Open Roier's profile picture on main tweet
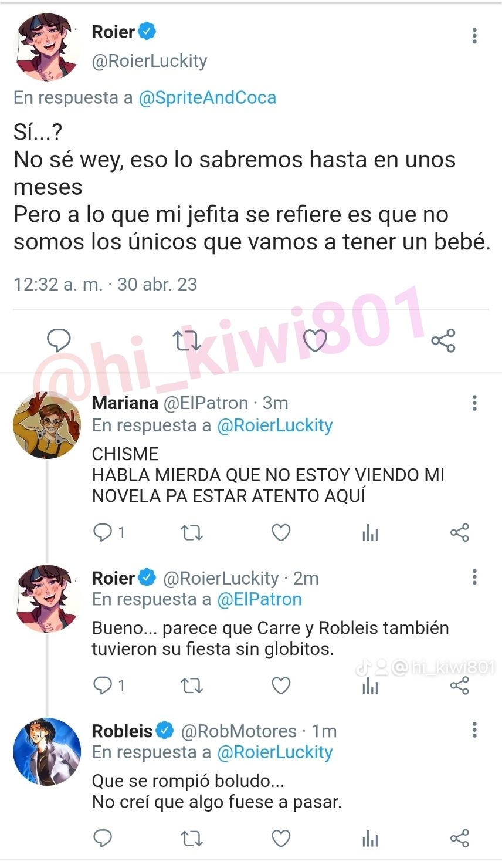This screenshot has width=502, height=868. tap(47, 47)
